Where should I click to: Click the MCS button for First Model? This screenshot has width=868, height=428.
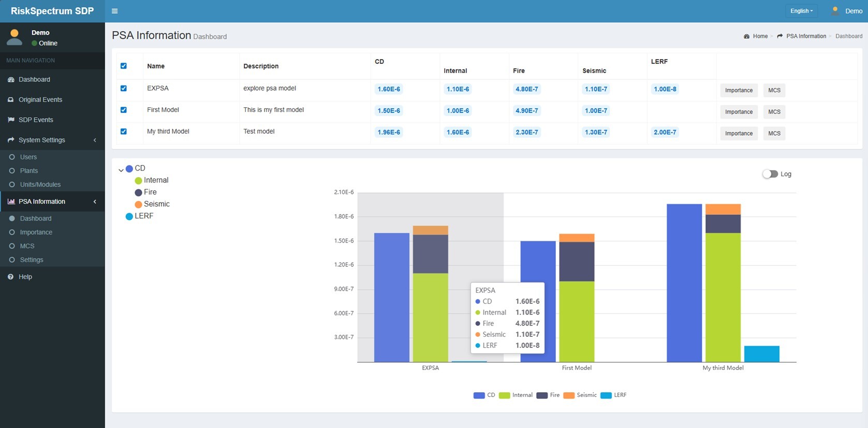[774, 112]
